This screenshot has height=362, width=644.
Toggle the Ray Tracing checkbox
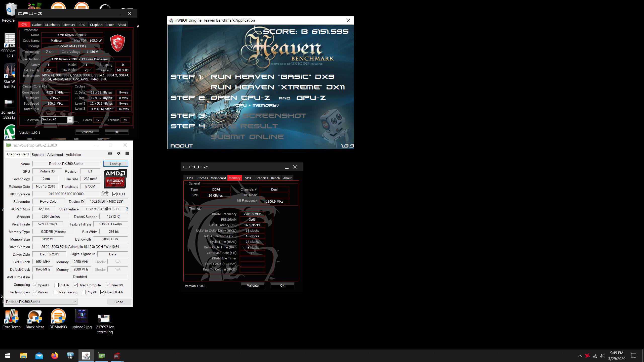click(56, 292)
